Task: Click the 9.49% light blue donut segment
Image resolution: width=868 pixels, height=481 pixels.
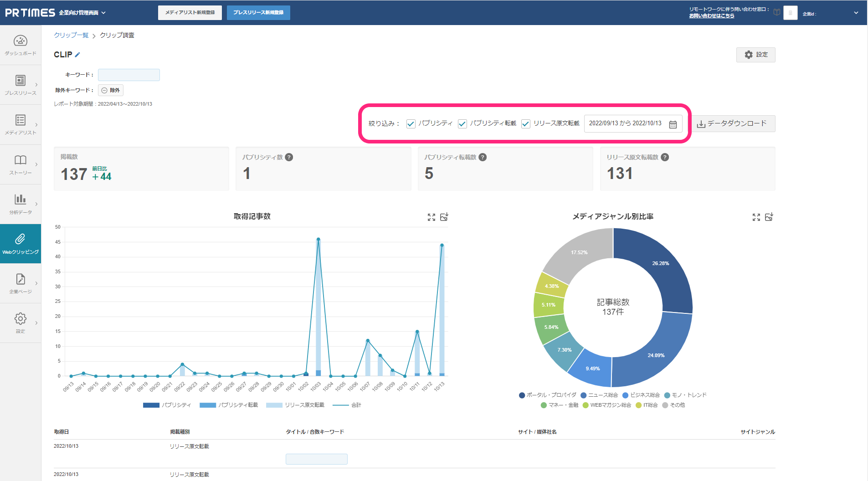Action: (x=593, y=368)
